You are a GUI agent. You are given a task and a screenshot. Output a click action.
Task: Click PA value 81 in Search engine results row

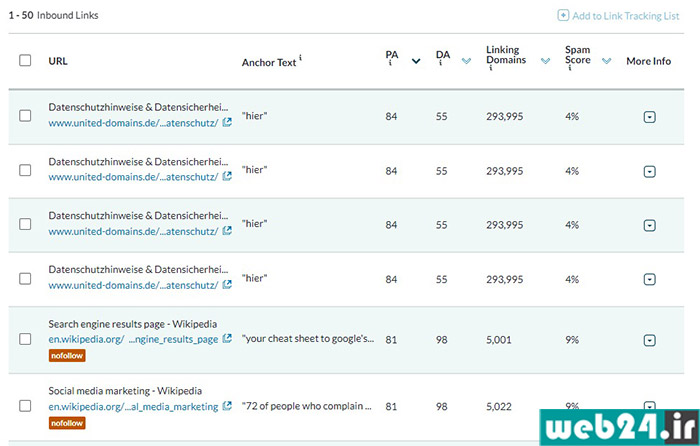[391, 340]
